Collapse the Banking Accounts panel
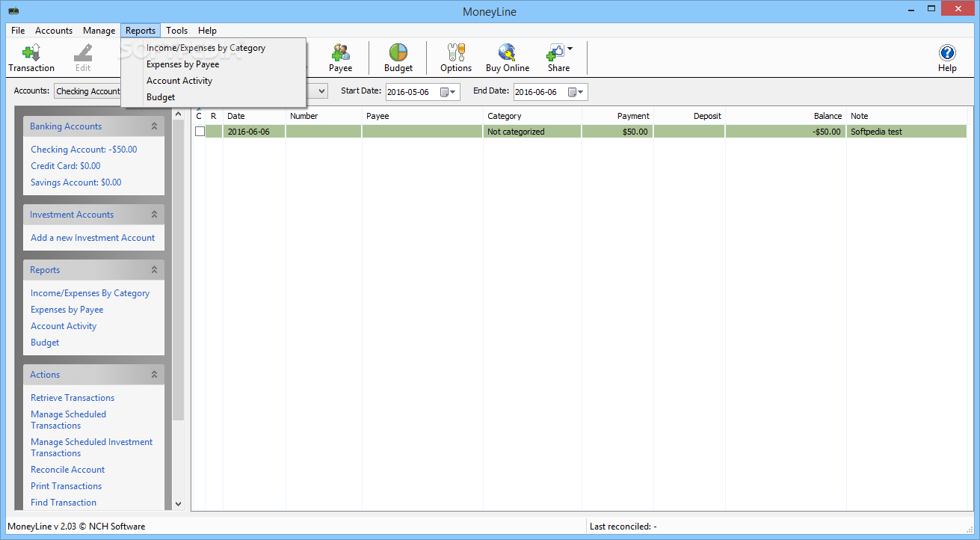Screen dimensions: 980x540 (154, 126)
